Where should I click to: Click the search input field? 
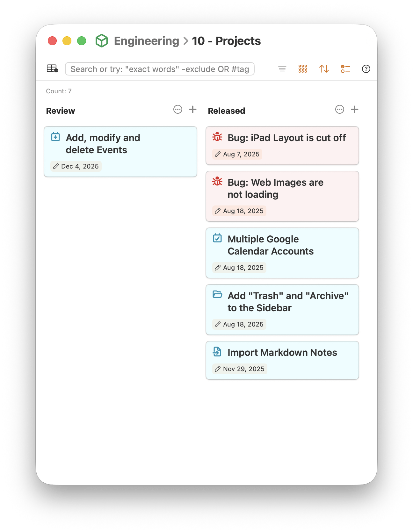pyautogui.click(x=160, y=69)
